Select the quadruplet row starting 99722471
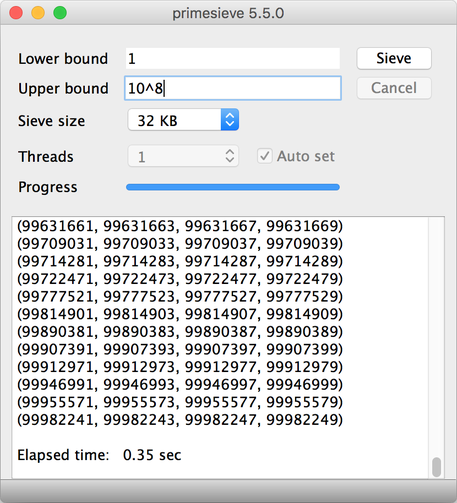Screen dimensions: 457x503 point(180,279)
